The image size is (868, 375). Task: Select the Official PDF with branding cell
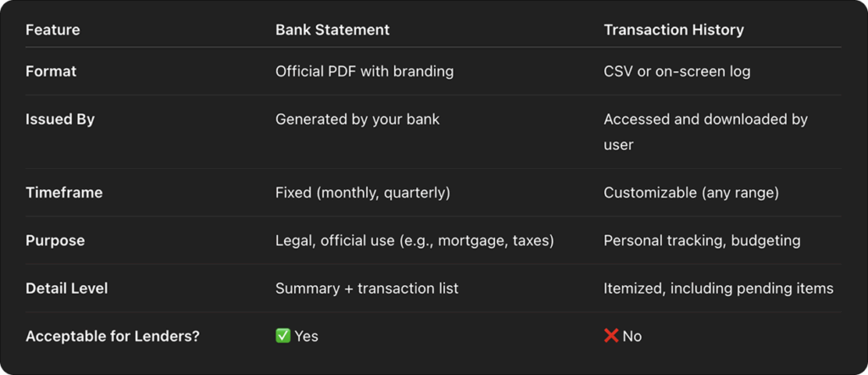(x=364, y=71)
